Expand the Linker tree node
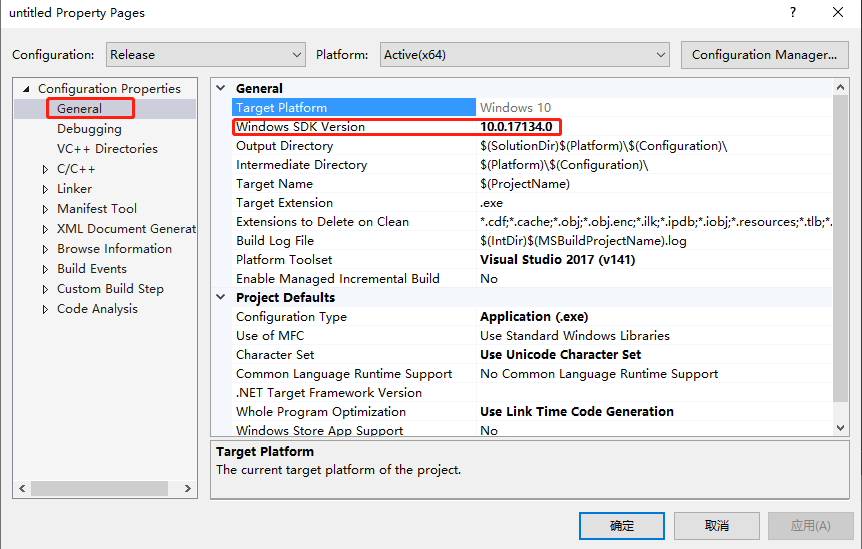This screenshot has width=862, height=549. (x=45, y=189)
